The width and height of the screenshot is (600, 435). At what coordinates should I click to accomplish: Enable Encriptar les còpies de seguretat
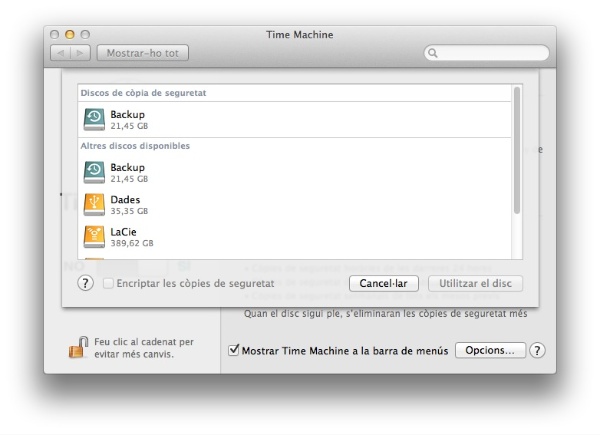108,283
